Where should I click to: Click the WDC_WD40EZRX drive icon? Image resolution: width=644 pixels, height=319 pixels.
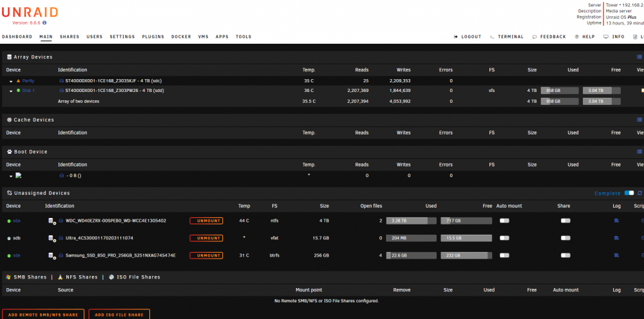coord(61,221)
